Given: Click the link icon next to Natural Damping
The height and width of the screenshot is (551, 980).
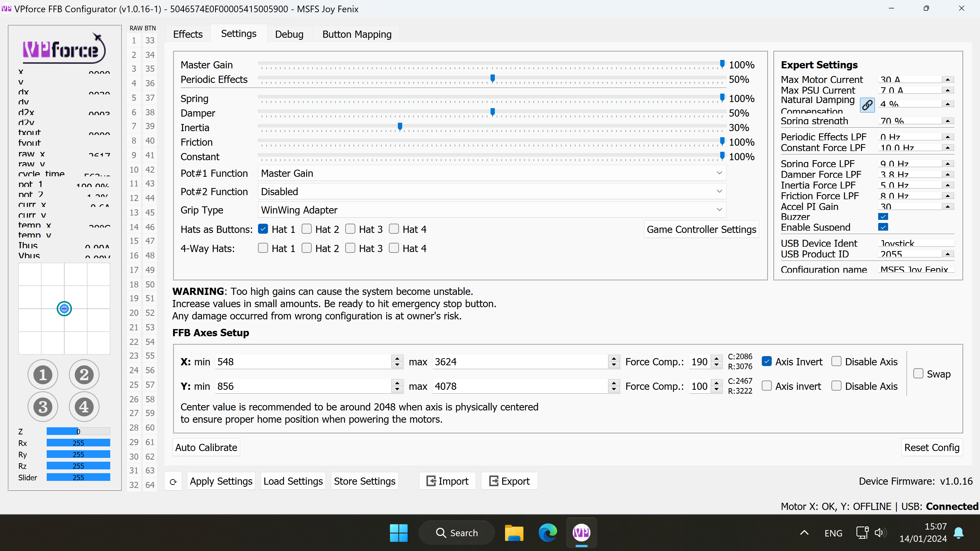Looking at the screenshot, I should [867, 105].
